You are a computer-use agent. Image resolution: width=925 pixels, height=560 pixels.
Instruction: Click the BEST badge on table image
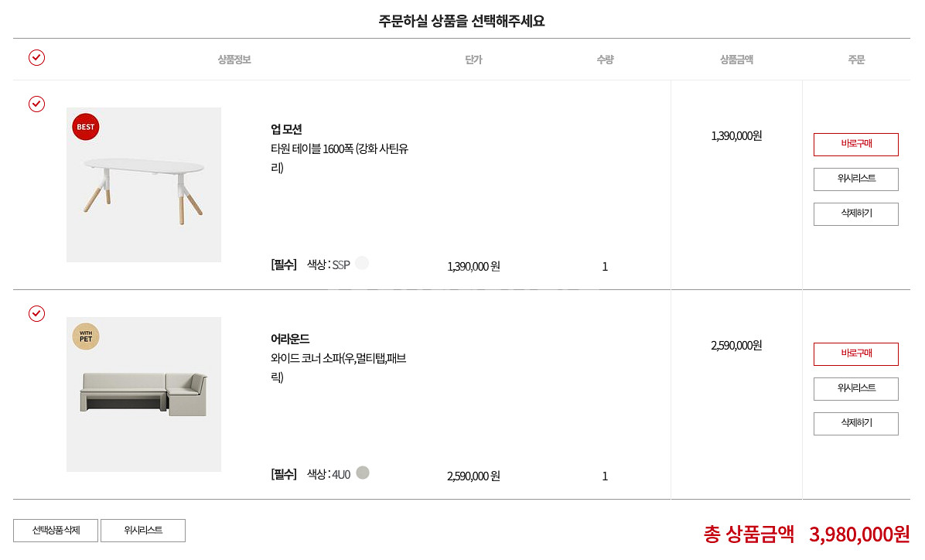pyautogui.click(x=86, y=127)
